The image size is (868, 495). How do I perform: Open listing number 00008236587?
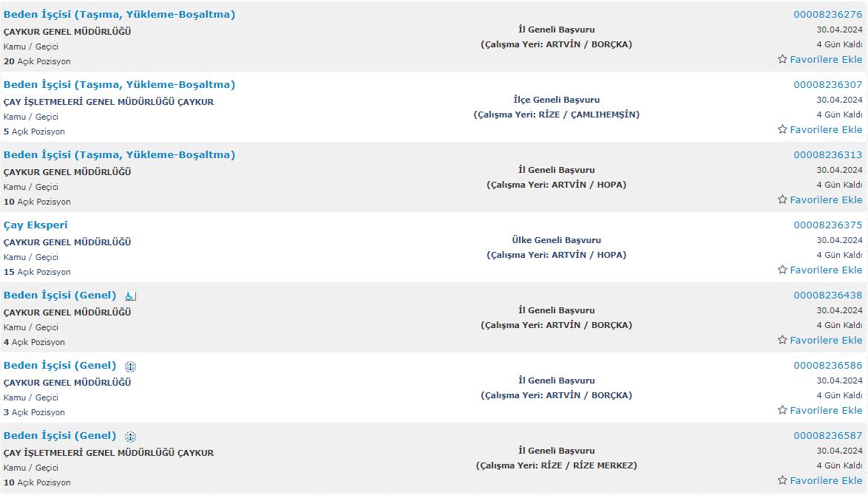pyautogui.click(x=827, y=435)
